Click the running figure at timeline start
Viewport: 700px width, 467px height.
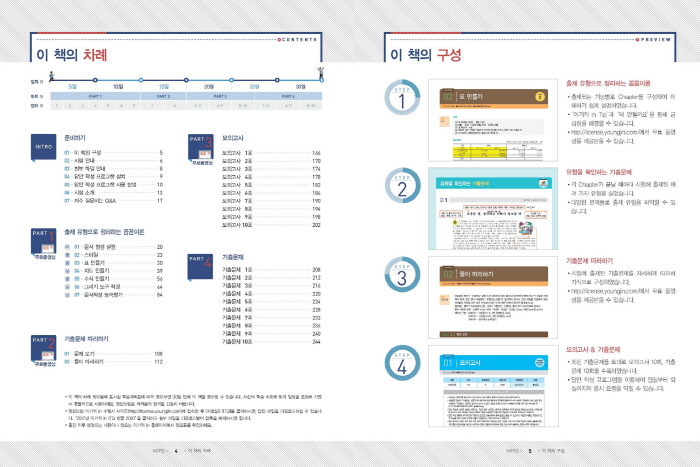[51, 76]
